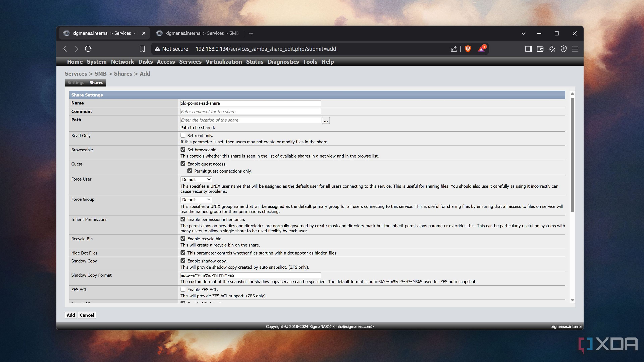Share this page via the share icon

[x=453, y=49]
